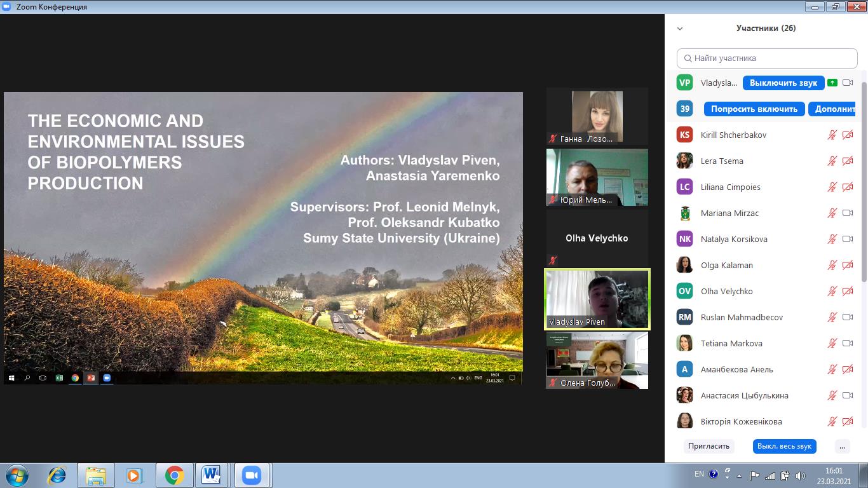Click Ruslan Mahmadbecov camera icon

[848, 317]
